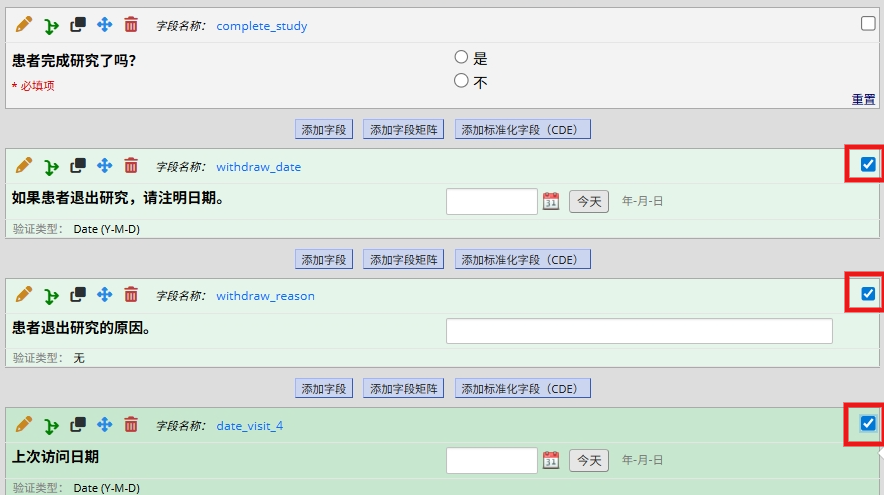Click 添加字段矩阵 button above withdraw_reason

point(404,260)
